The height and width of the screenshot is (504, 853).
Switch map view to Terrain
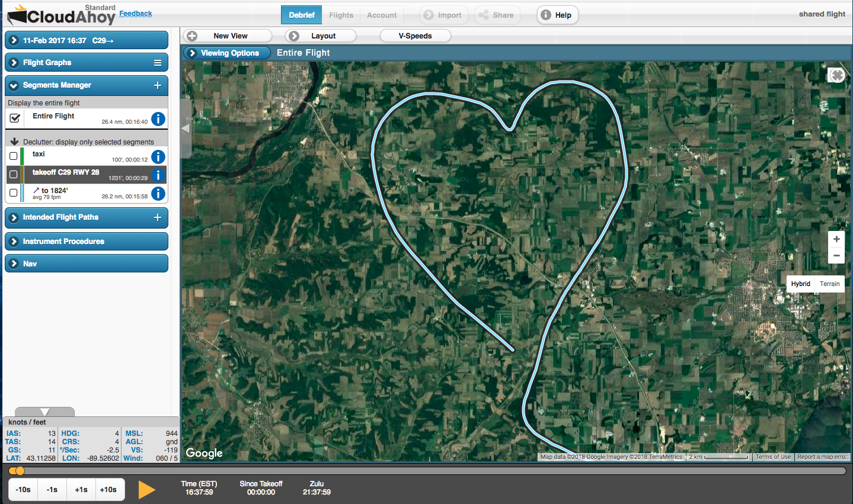[x=829, y=284]
